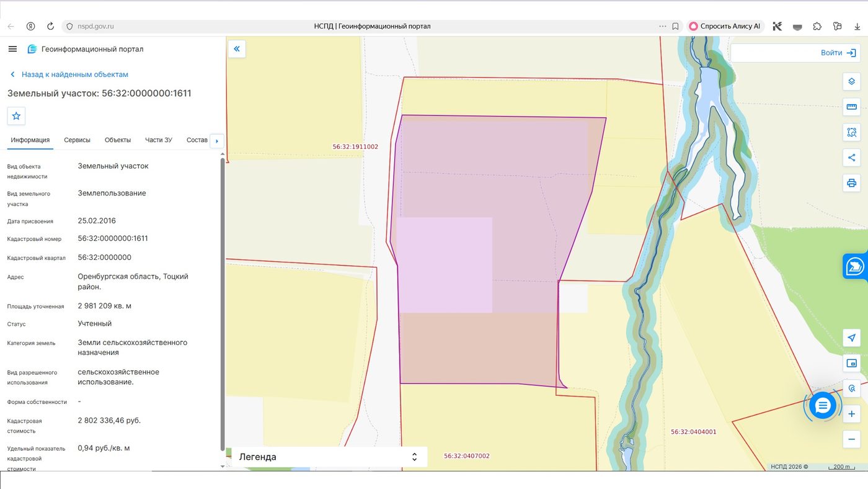Click area value 2 981 209 кв. м
This screenshot has width=868, height=489.
pyautogui.click(x=105, y=306)
